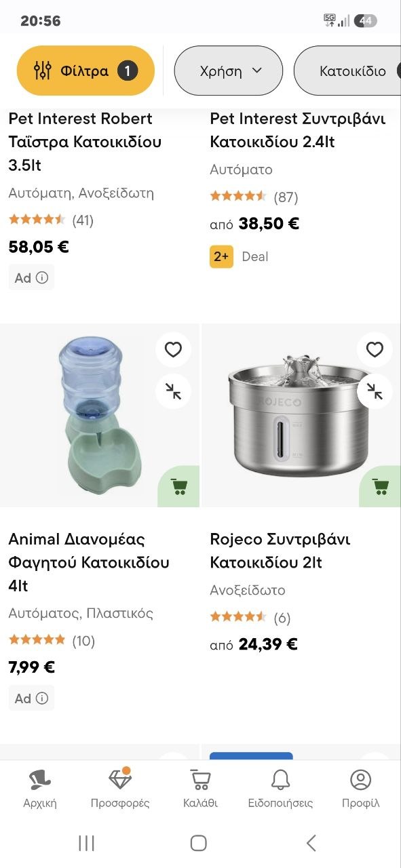Expand the Χρήση dropdown filter
This screenshot has height=868, width=401.
(x=229, y=71)
